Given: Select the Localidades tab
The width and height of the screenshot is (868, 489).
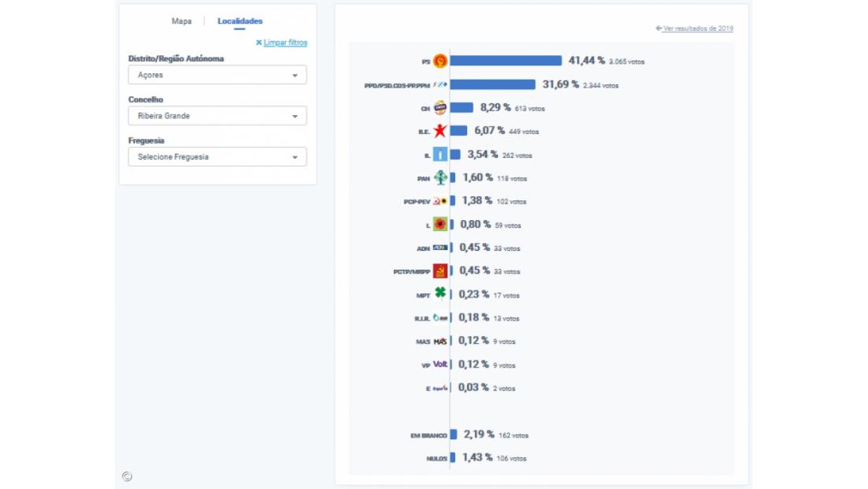Looking at the screenshot, I should click(x=240, y=21).
